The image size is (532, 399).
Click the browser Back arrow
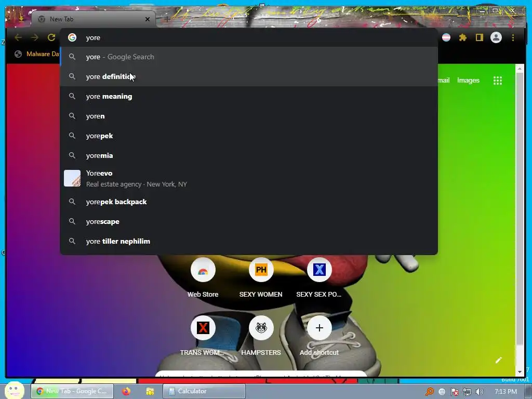pos(18,37)
